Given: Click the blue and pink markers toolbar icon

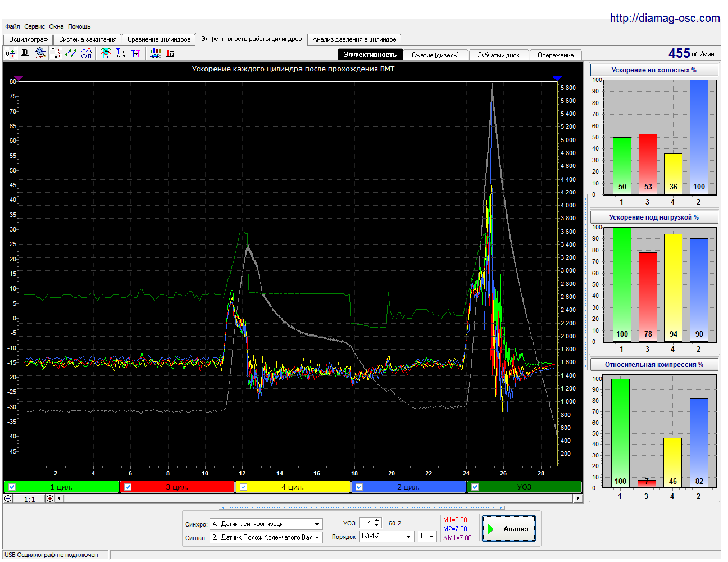Looking at the screenshot, I should tap(136, 53).
